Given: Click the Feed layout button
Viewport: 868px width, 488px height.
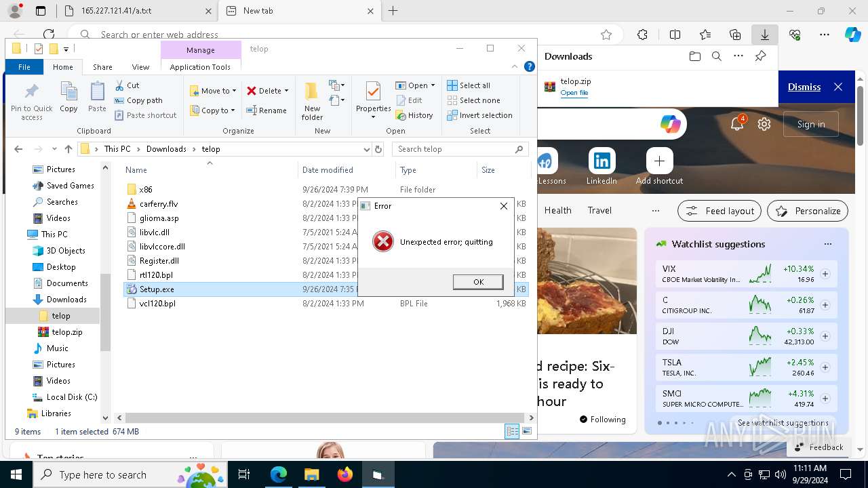Looking at the screenshot, I should [x=719, y=211].
